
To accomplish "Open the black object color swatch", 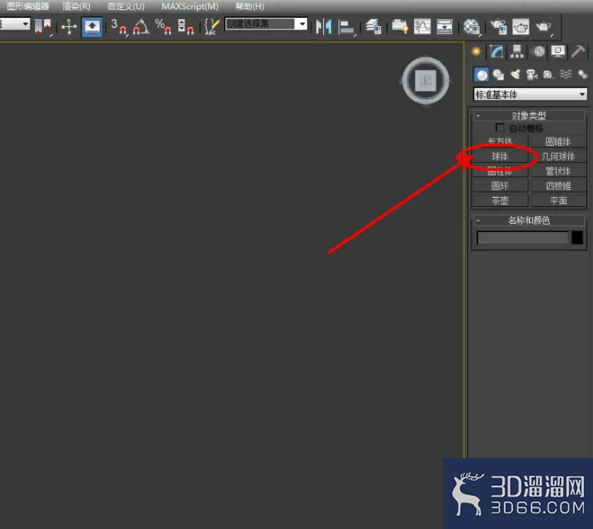I will [x=577, y=237].
